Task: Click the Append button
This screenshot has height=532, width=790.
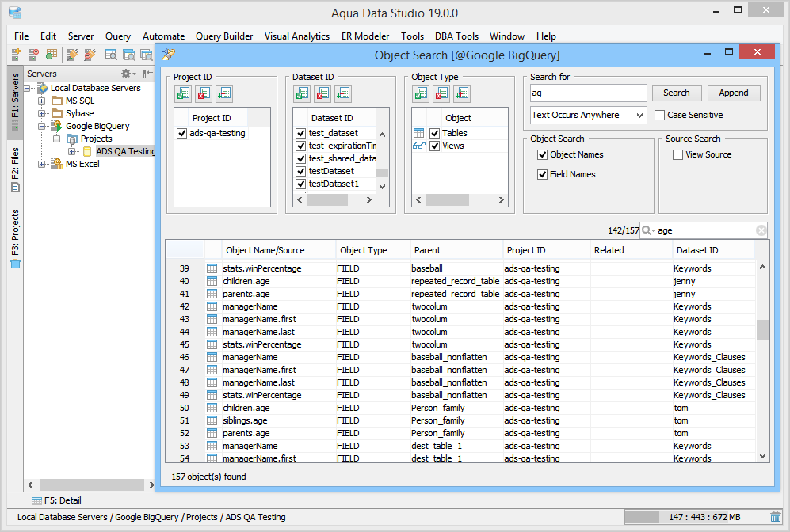Action: [734, 93]
